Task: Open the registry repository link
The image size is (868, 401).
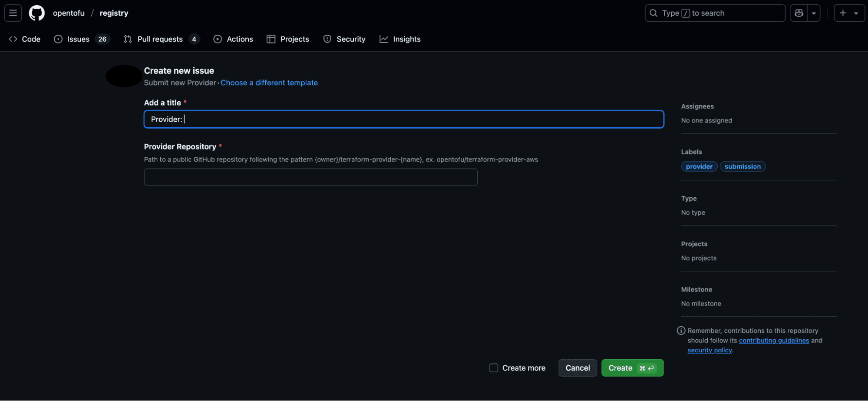Action: click(x=114, y=13)
